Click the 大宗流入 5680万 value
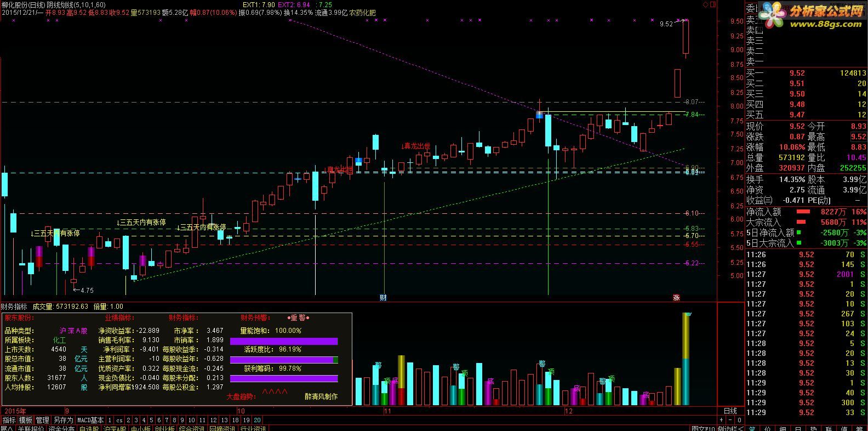The height and width of the screenshot is (431, 868). 833,222
